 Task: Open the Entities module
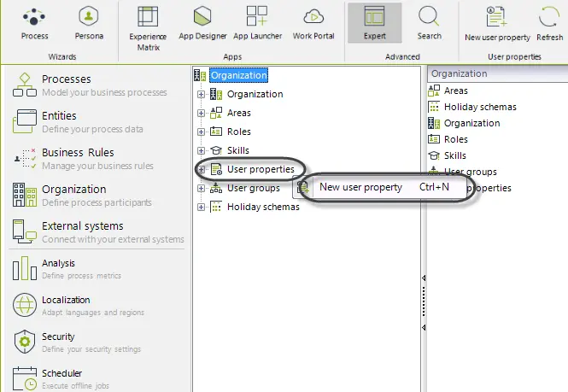78,122
